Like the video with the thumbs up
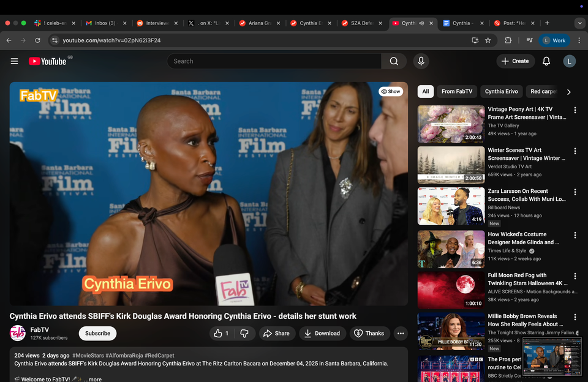 217,333
